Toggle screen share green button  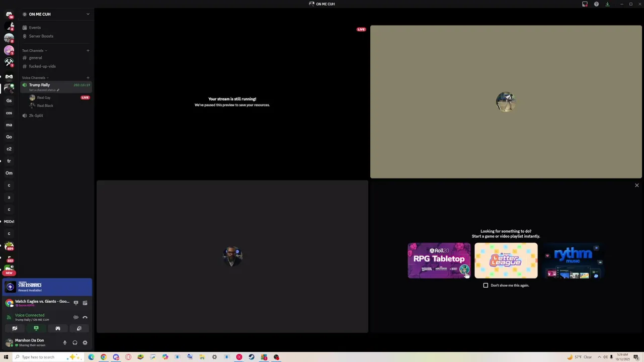(36, 328)
